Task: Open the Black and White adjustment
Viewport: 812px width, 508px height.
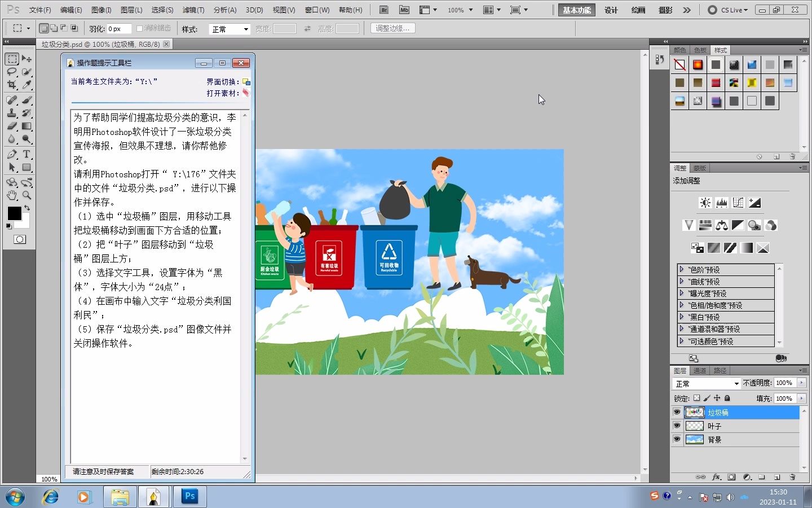Action: [738, 225]
